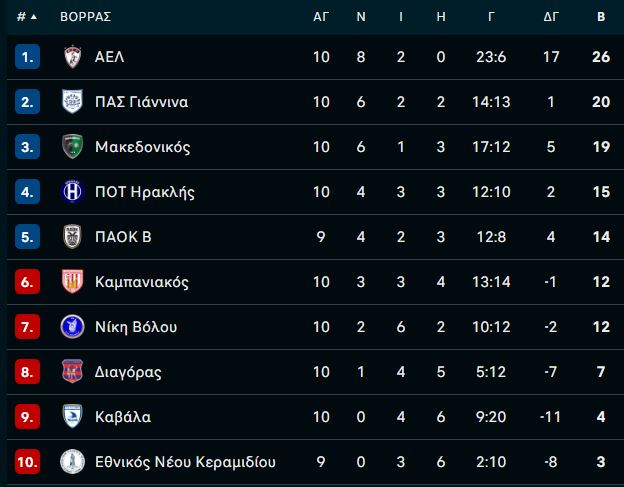624x487 pixels.
Task: Click the Διαγόρας team crest
Action: coord(72,371)
